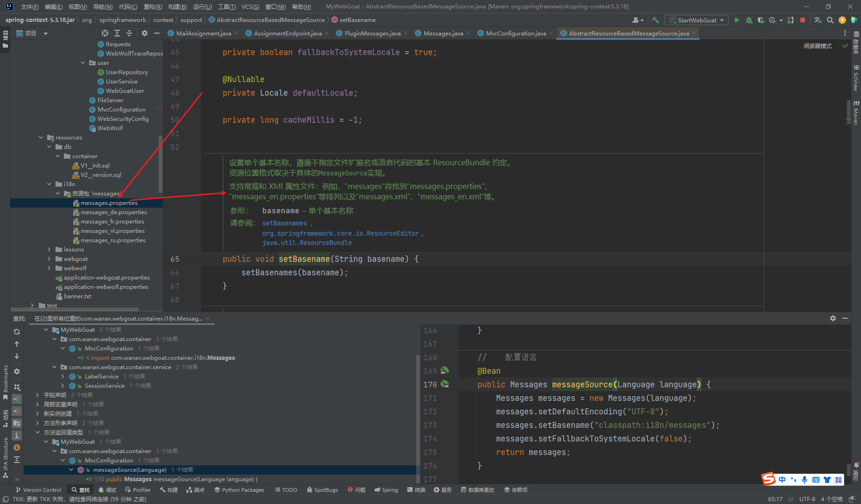
Task: Open the debugger attach icon in toolbar
Action: click(790, 20)
